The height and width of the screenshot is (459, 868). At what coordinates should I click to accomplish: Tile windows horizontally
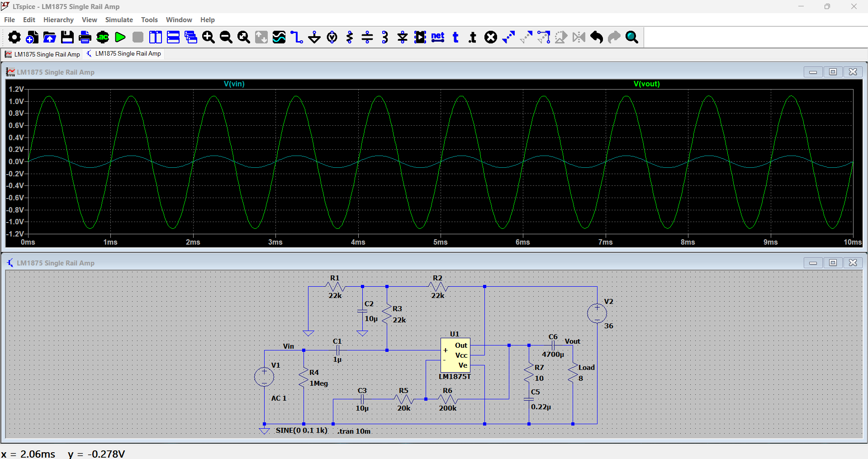click(173, 37)
